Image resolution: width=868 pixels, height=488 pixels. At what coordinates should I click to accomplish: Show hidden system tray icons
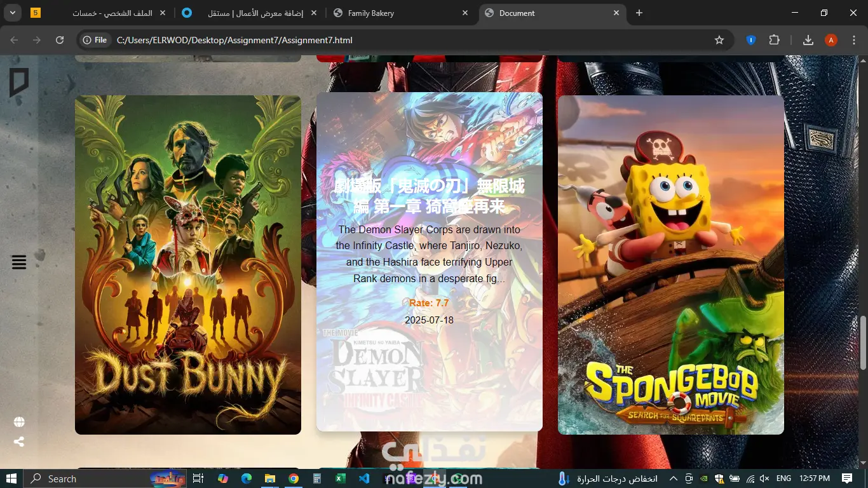pyautogui.click(x=673, y=478)
